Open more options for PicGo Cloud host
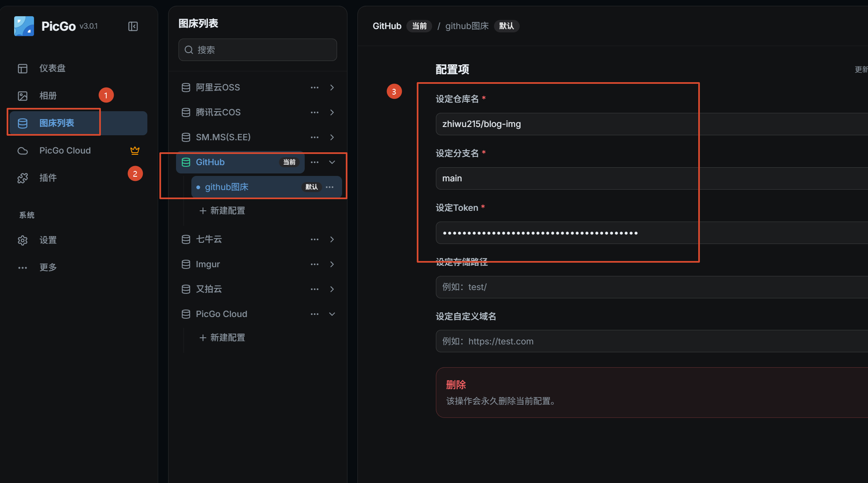 (315, 314)
